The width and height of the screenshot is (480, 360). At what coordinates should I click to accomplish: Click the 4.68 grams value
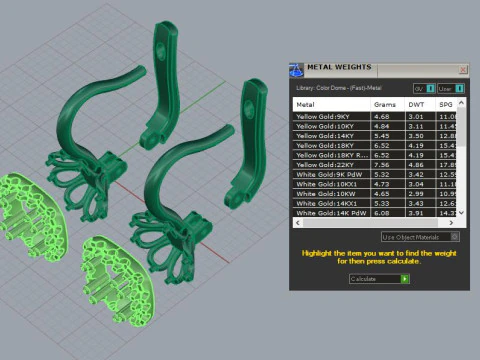[x=381, y=117]
